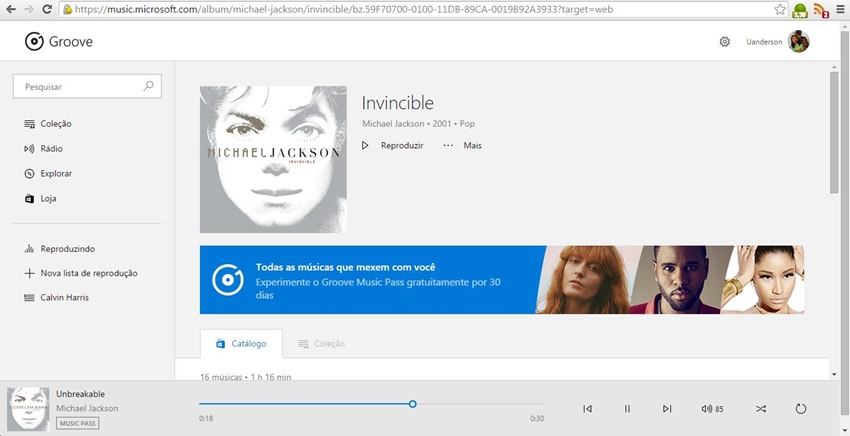Click the RSS extension icon
Image resolution: width=850 pixels, height=436 pixels.
click(x=821, y=10)
